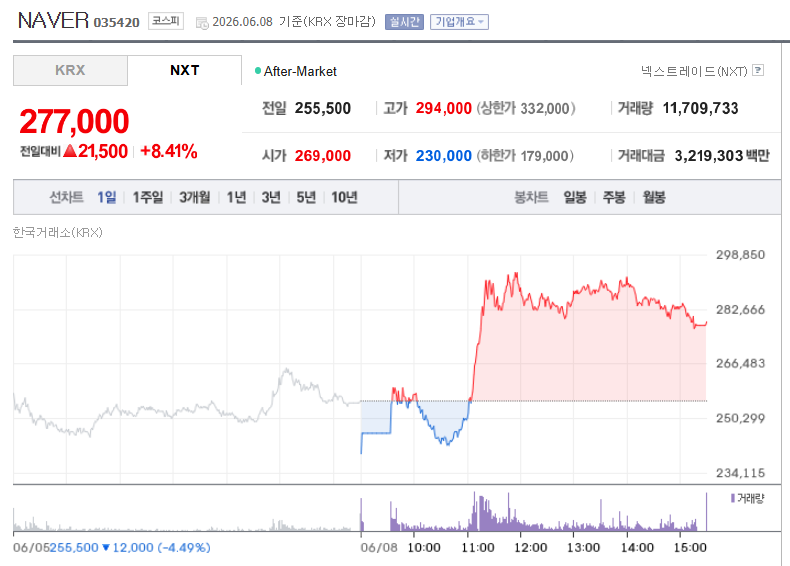This screenshot has height=566, width=790.
Task: Click the After-Market label
Action: point(300,72)
